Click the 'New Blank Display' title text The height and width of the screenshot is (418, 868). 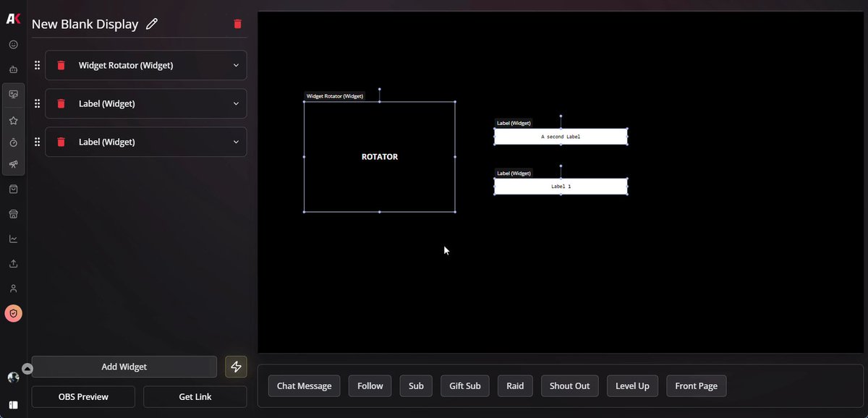85,24
